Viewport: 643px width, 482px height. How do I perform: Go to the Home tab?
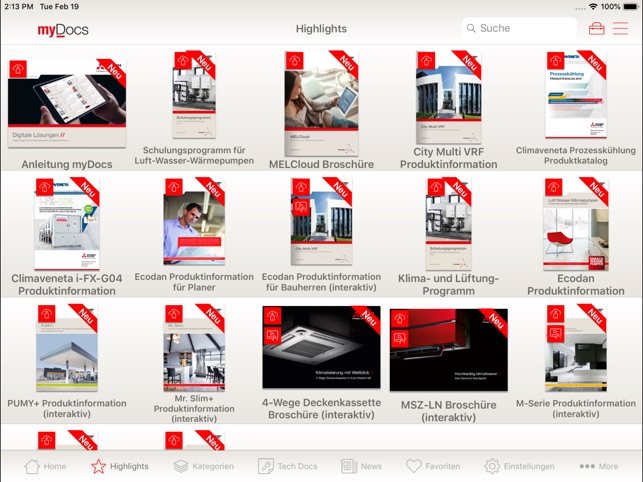point(45,466)
